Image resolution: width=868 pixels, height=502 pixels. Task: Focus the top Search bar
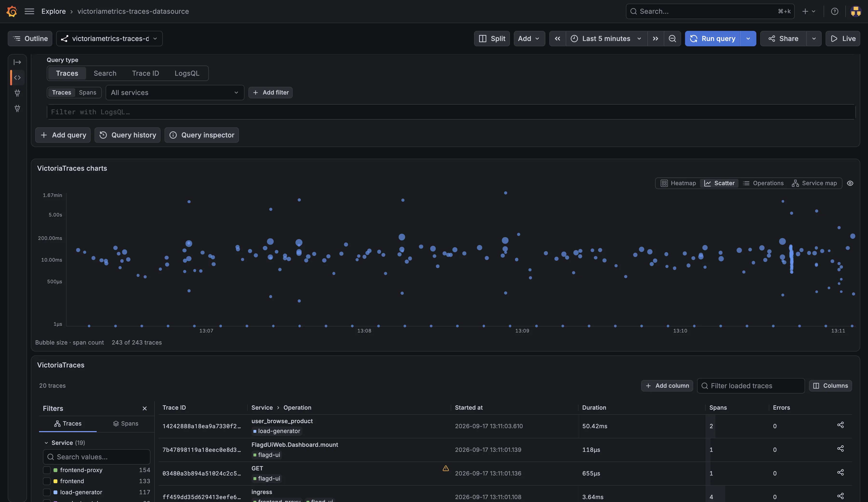(710, 11)
